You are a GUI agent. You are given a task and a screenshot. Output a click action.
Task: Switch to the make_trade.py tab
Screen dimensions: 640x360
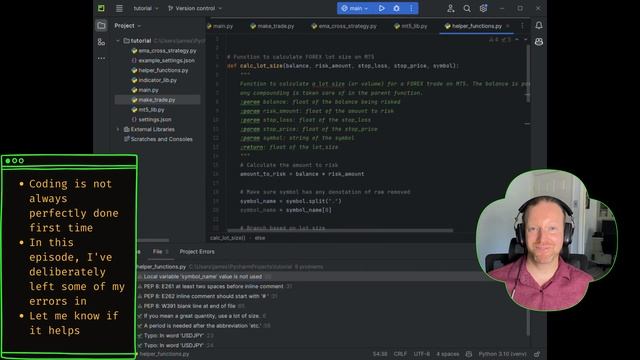272,26
